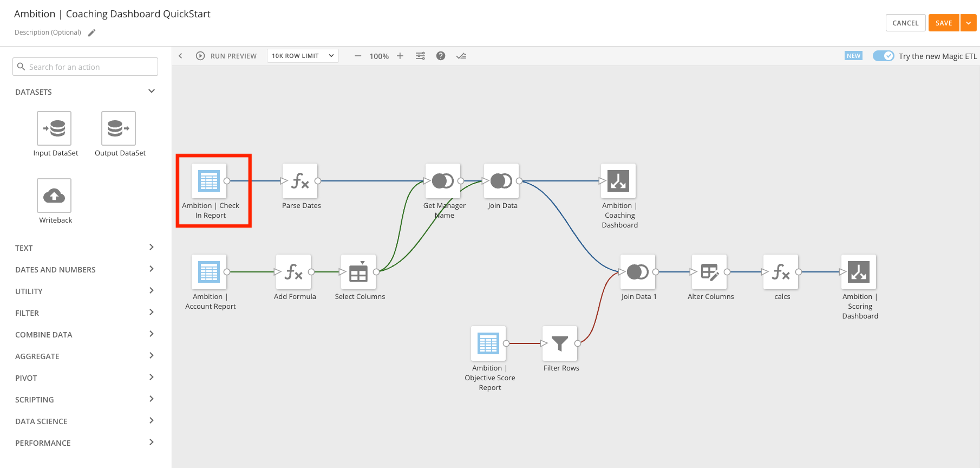The image size is (980, 468).
Task: Click the Save button
Action: [944, 23]
